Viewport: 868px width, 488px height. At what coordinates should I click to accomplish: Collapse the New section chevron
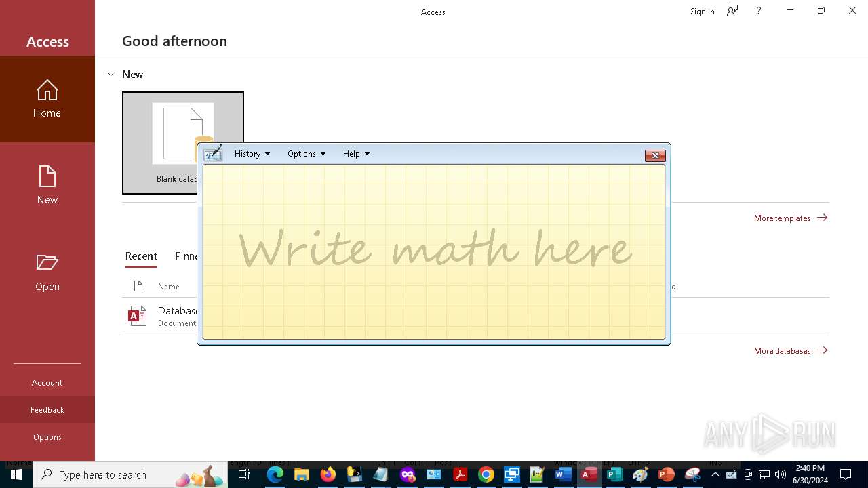tap(111, 74)
